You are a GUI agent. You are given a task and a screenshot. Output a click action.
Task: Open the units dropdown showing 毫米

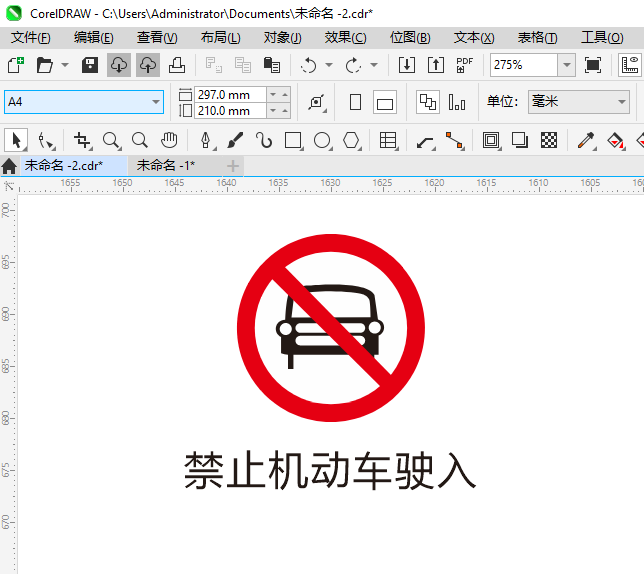(x=579, y=102)
